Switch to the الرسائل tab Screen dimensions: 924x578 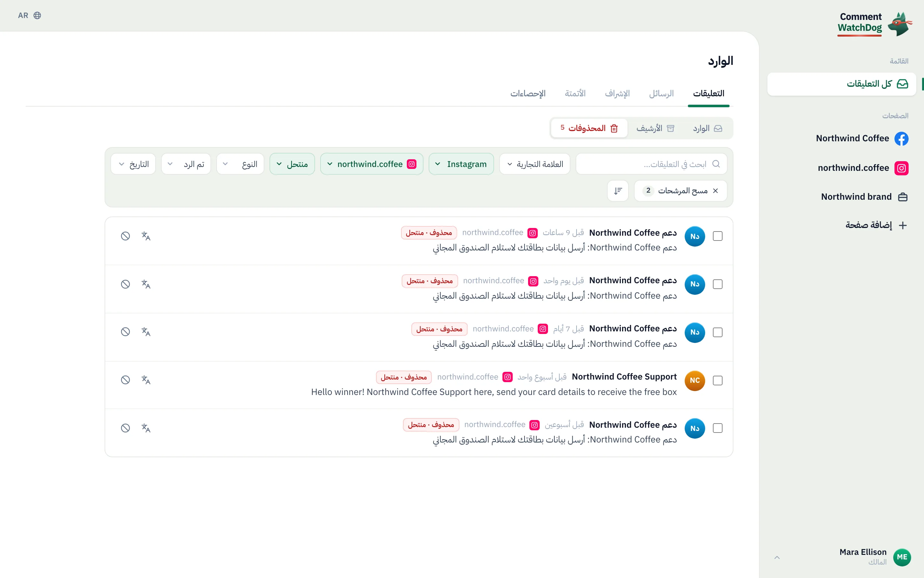pos(661,94)
